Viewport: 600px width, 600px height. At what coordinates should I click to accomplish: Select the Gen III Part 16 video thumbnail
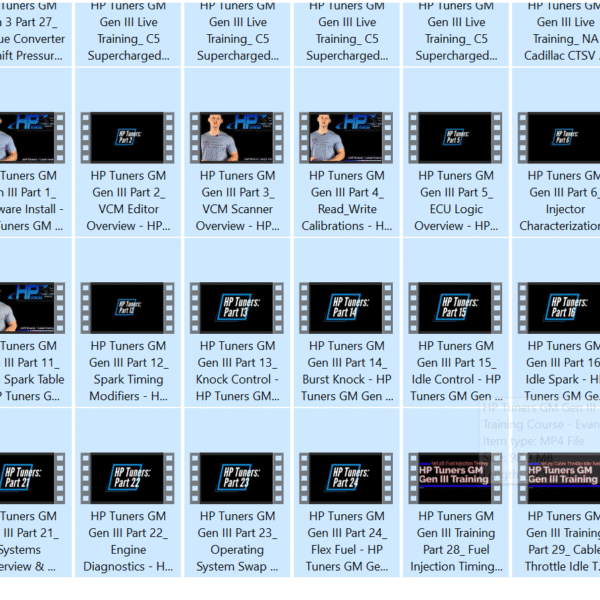coord(559,308)
